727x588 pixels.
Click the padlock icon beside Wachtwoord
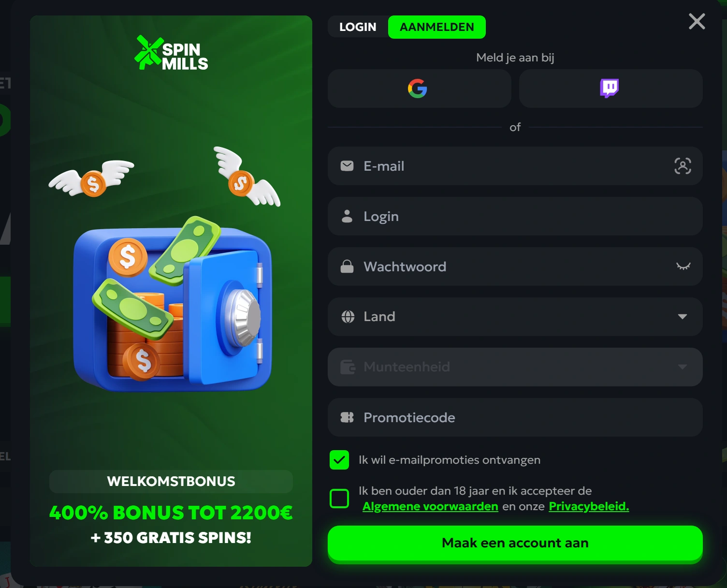pyautogui.click(x=347, y=266)
